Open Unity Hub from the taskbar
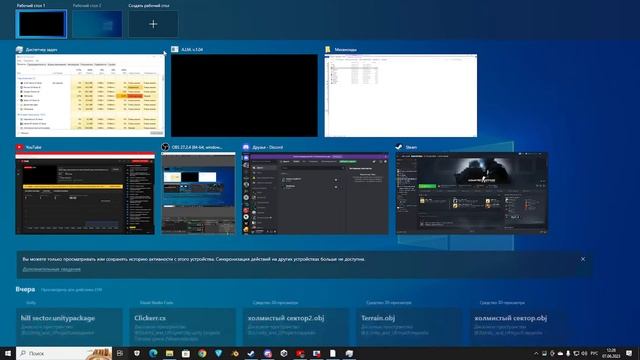The height and width of the screenshot is (360, 640). 284,353
